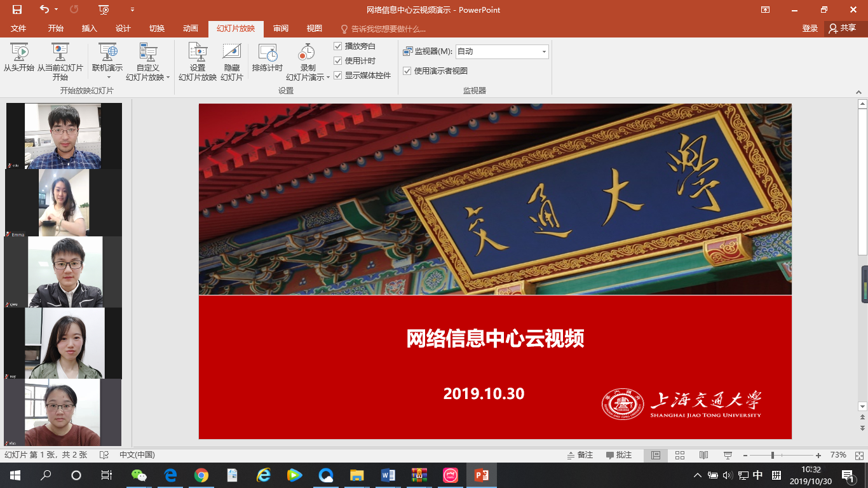Click zoom in plus button

click(x=818, y=455)
